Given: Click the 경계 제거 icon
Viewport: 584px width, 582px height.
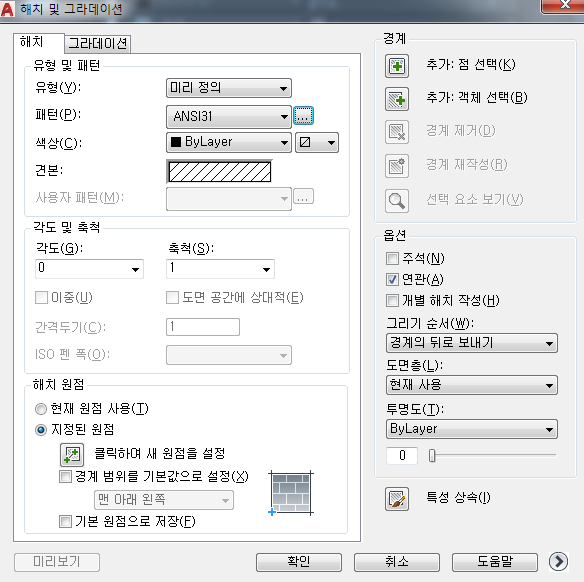Looking at the screenshot, I should point(397,132).
